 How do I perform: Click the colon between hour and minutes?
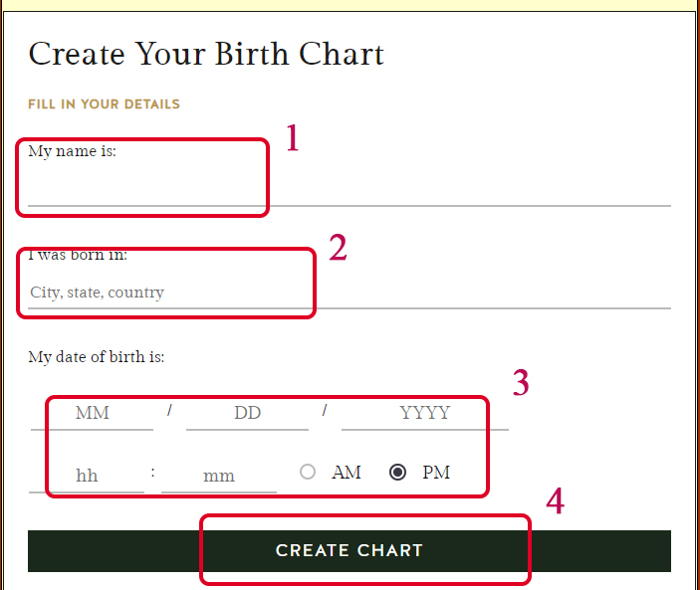[152, 472]
